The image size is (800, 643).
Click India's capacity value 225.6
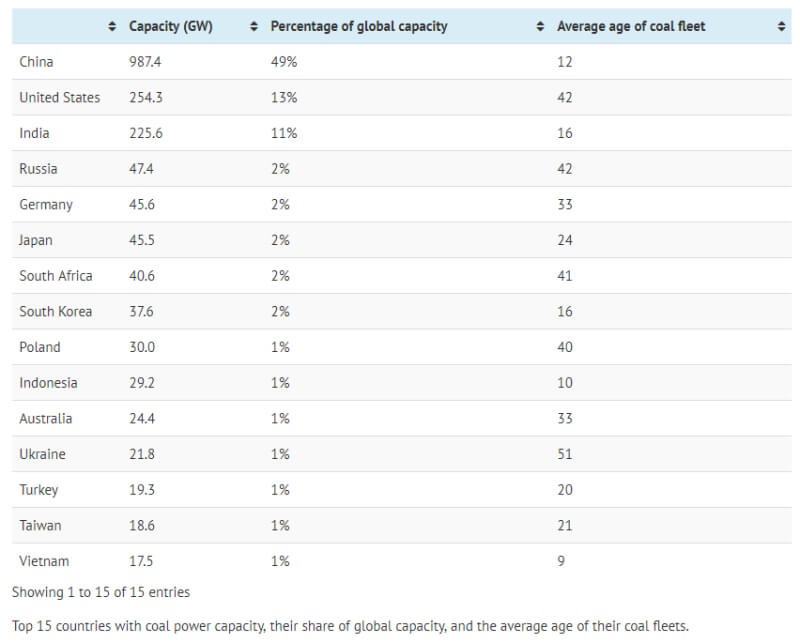coord(145,133)
